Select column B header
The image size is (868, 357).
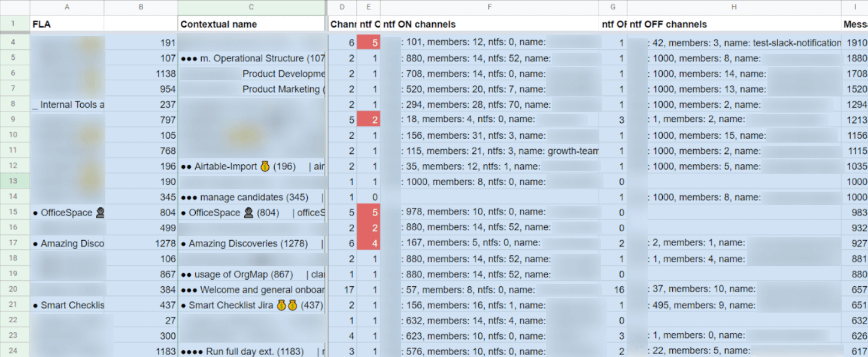click(141, 7)
